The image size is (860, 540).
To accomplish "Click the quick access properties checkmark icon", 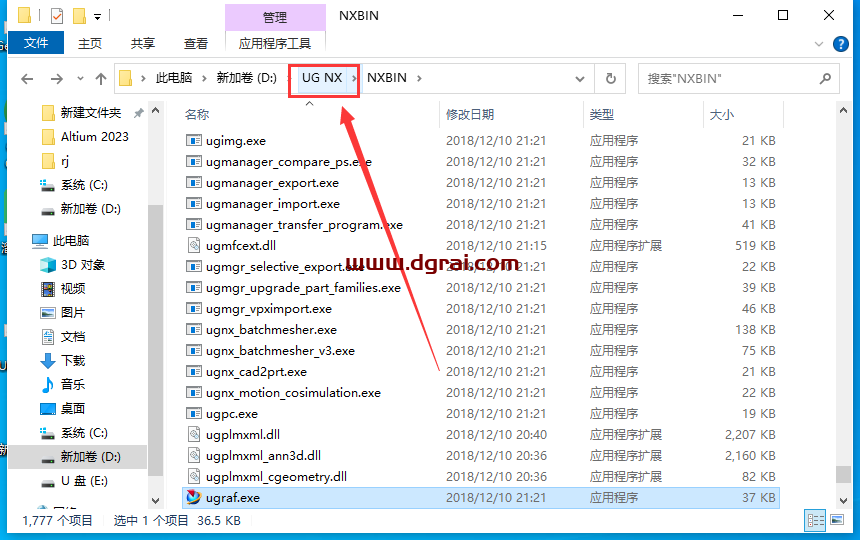I will coord(56,16).
